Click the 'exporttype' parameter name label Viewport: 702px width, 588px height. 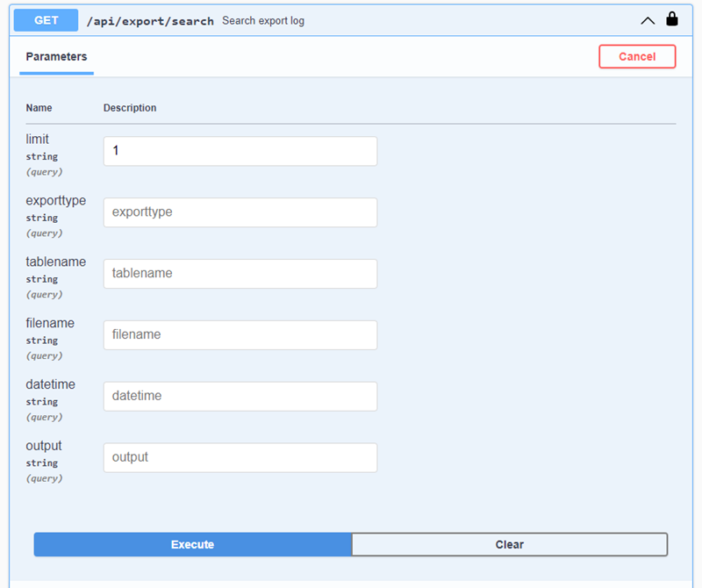coord(56,201)
